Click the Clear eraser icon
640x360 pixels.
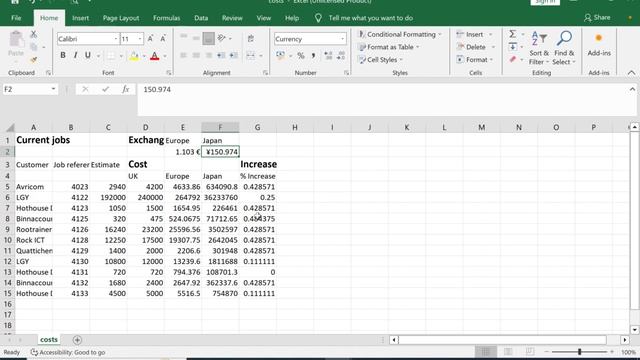513,60
